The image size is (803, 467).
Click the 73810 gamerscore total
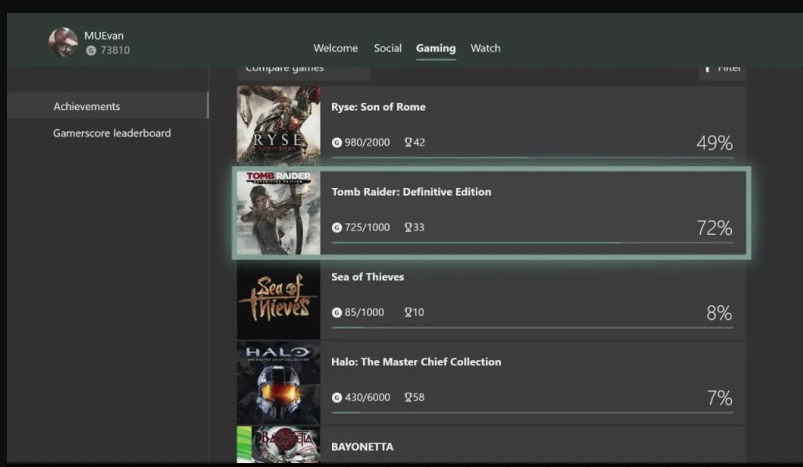pos(115,50)
